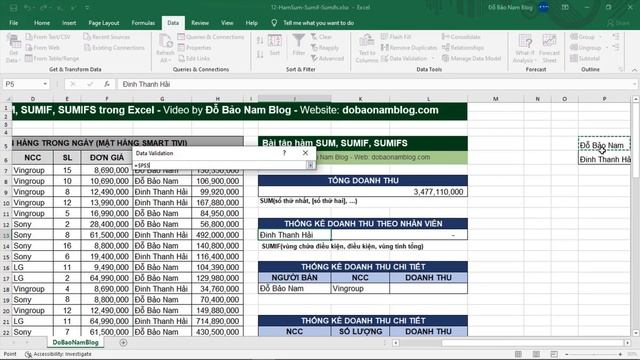Click Reapply filter button
The image size is (640, 360).
pos(324,48)
